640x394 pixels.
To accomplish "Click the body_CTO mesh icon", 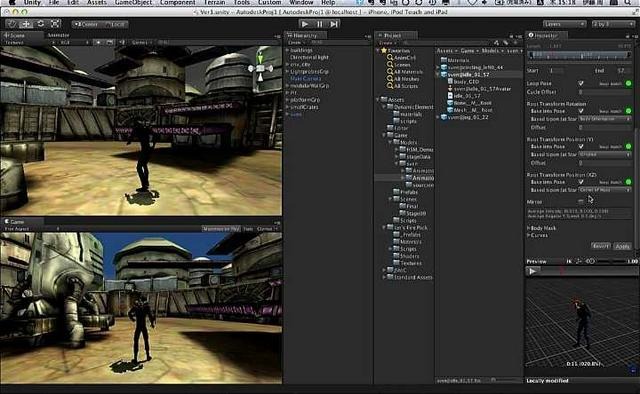I will (450, 81).
